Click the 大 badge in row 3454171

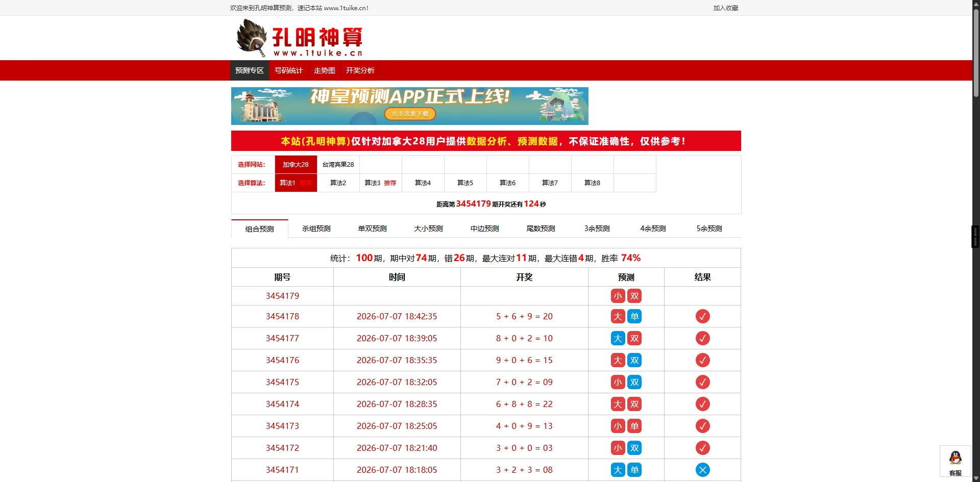click(618, 470)
